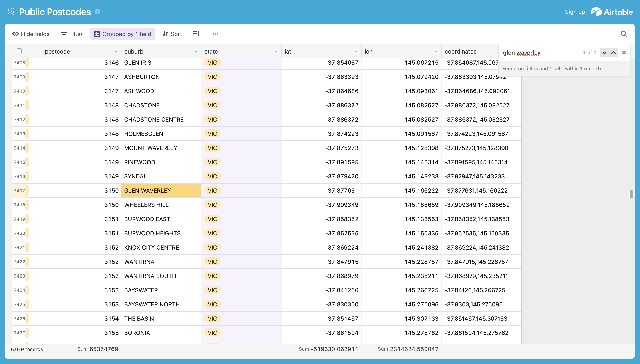Screen dimensions: 640x364
Task: Open the postcode column dropdown arrow
Action: point(116,52)
